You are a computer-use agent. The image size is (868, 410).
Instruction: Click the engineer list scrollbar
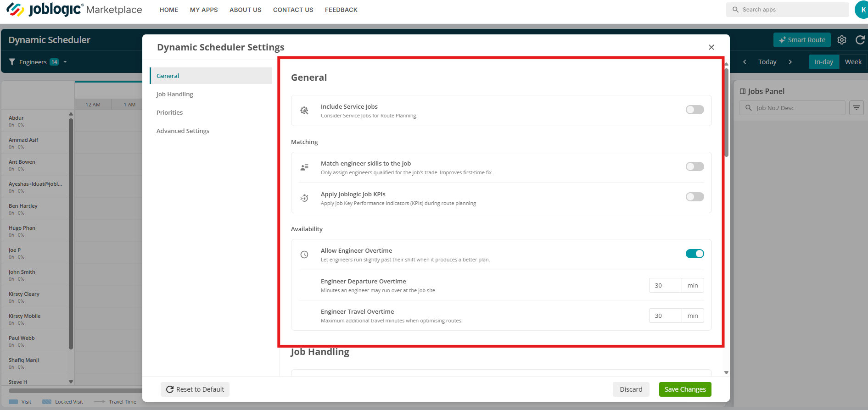point(71,234)
